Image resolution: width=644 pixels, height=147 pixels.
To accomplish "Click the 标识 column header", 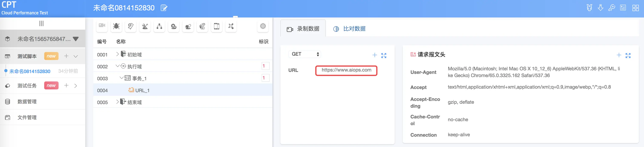I will click(x=263, y=42).
